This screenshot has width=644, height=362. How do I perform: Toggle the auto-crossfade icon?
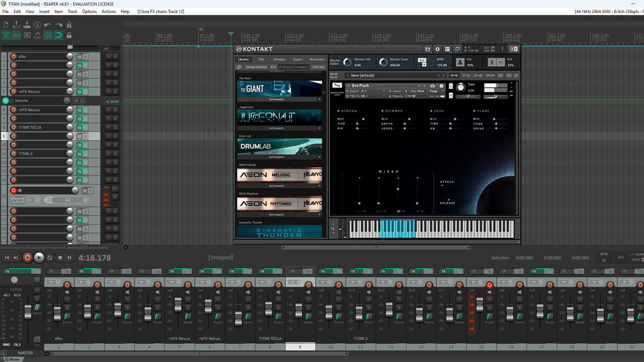point(6,35)
